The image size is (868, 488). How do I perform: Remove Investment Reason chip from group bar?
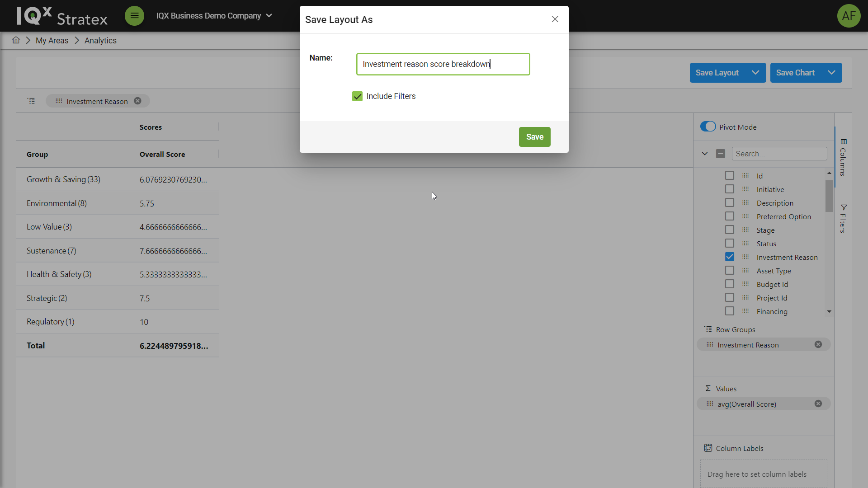[137, 101]
